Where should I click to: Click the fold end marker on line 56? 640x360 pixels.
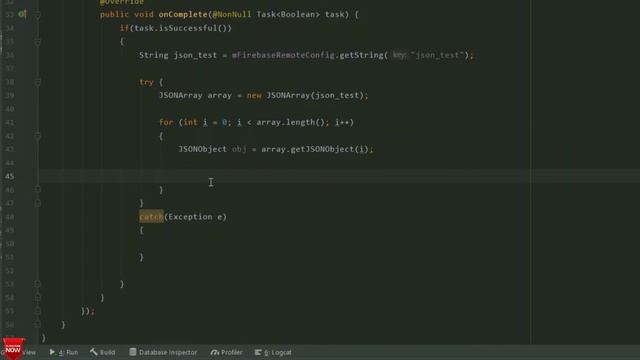click(x=37, y=324)
